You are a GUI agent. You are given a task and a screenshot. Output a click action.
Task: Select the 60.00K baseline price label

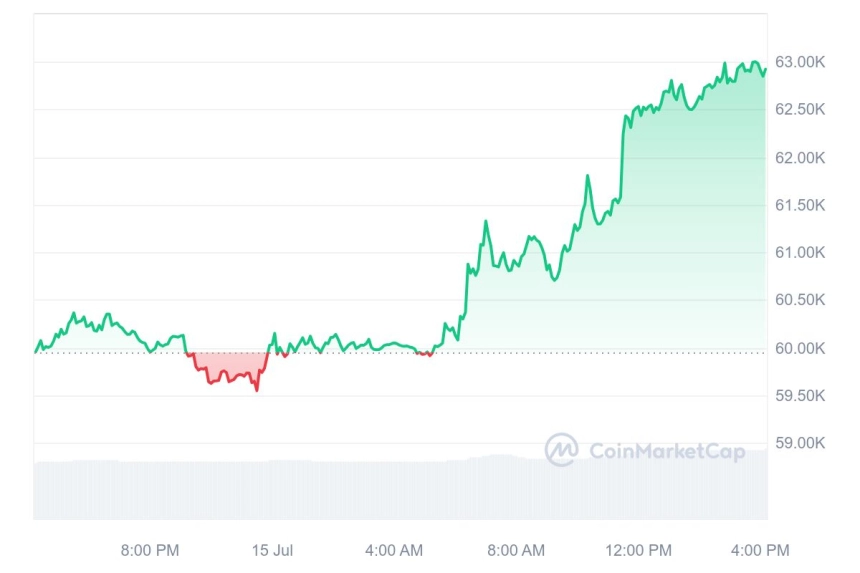pyautogui.click(x=800, y=348)
